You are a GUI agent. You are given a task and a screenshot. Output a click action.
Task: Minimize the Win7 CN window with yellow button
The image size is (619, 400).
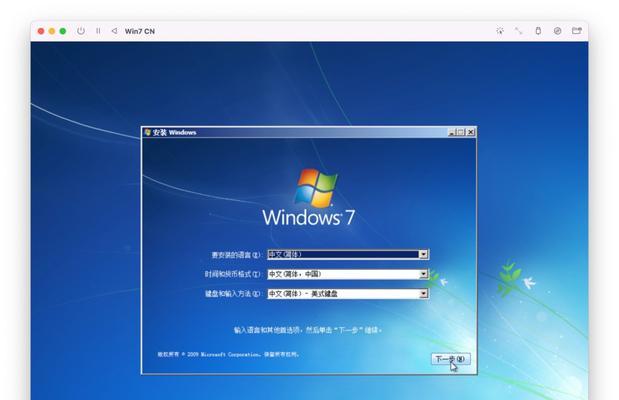coord(52,31)
